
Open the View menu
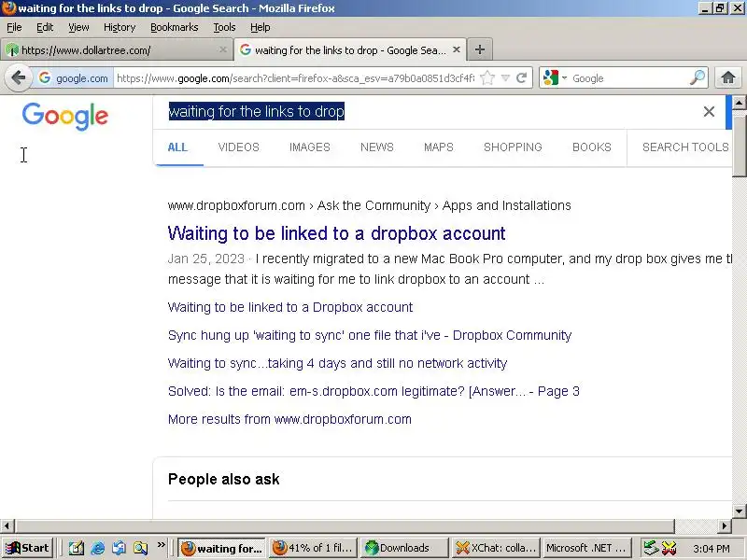point(78,27)
